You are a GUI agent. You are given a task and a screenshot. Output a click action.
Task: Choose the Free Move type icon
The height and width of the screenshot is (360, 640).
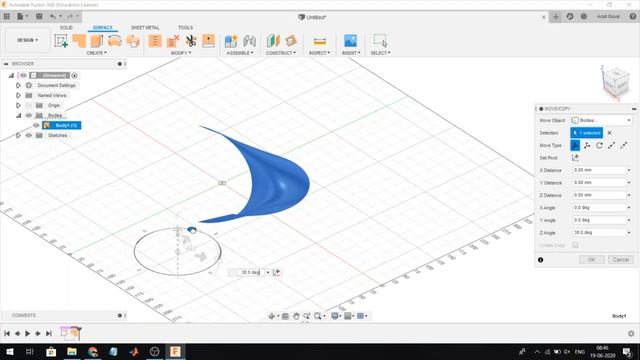click(x=575, y=145)
